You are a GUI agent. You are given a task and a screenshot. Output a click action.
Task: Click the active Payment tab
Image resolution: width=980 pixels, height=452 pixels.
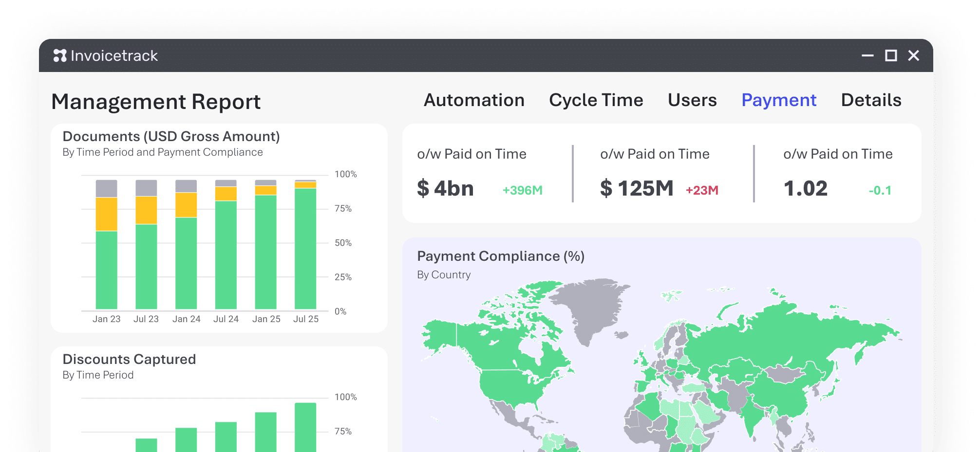click(x=778, y=100)
